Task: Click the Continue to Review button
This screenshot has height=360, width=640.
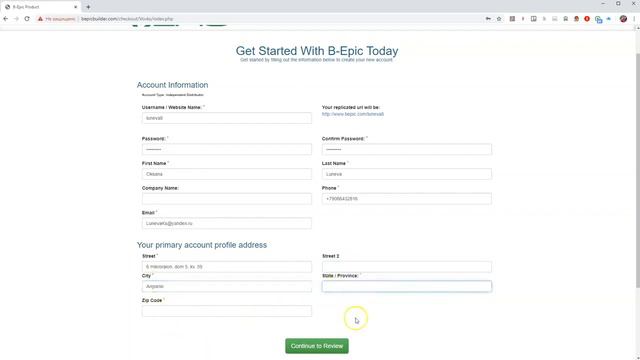Action: pyautogui.click(x=317, y=346)
